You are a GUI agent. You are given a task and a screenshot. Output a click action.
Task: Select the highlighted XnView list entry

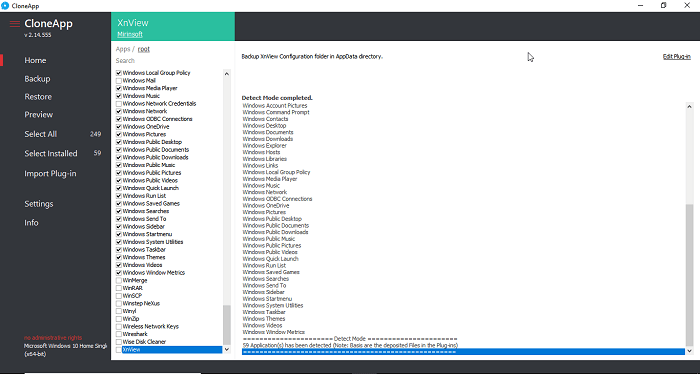172,349
